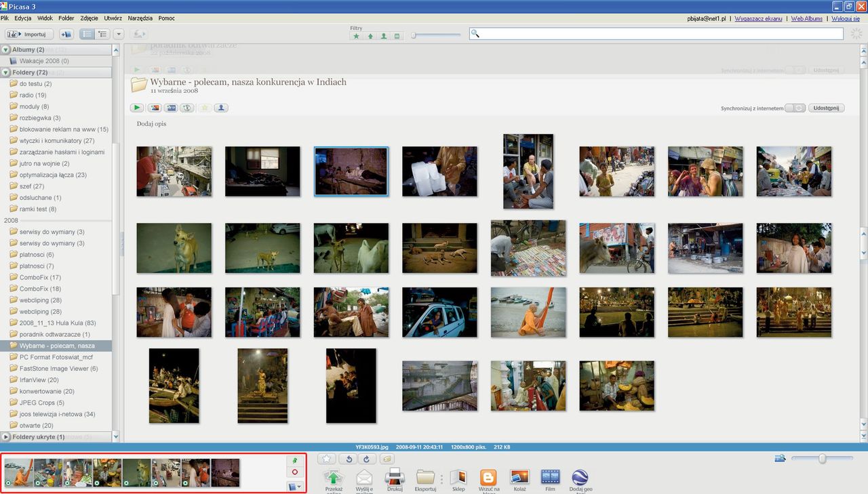
Task: Rotate photo clockwise
Action: tap(367, 459)
